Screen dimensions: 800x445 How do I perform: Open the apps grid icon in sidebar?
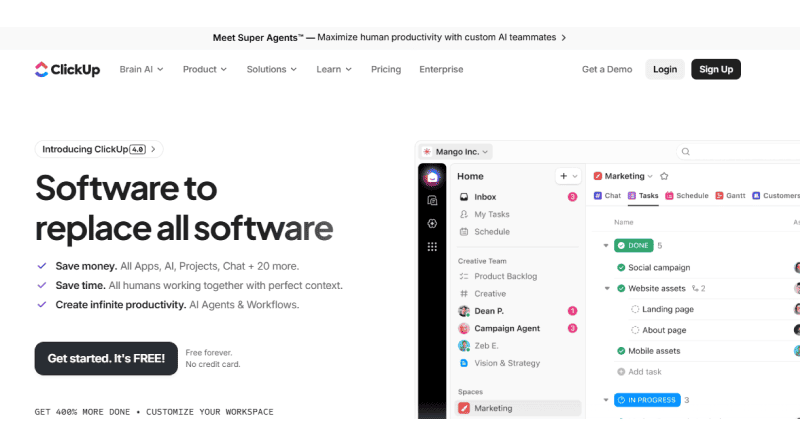click(x=432, y=247)
